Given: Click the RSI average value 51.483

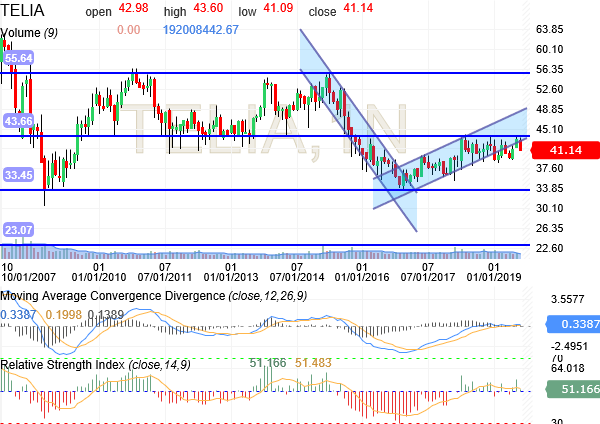Looking at the screenshot, I should [313, 362].
